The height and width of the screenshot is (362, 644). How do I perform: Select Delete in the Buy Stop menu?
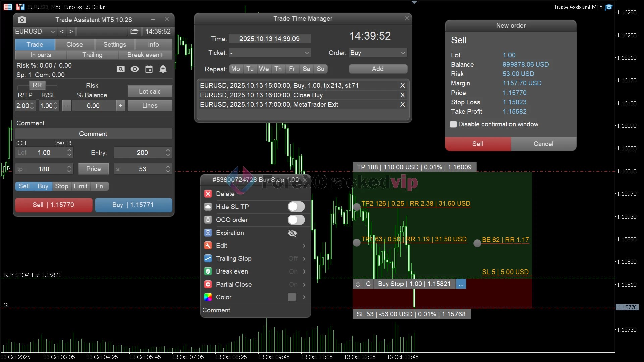tap(225, 194)
